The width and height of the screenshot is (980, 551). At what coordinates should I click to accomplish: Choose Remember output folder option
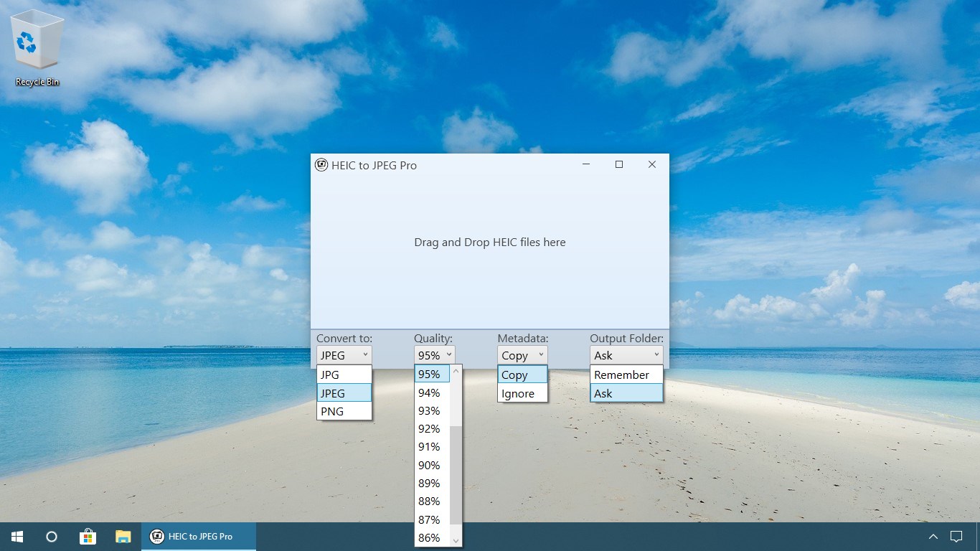point(626,375)
